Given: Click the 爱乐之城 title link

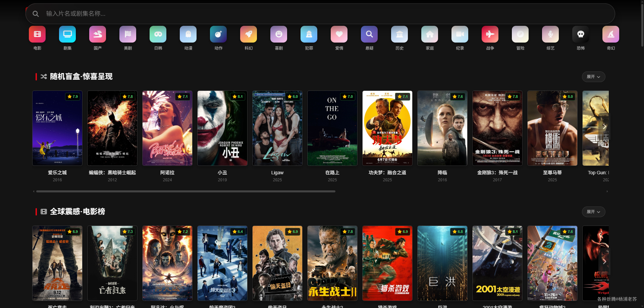Looking at the screenshot, I should pos(57,173).
